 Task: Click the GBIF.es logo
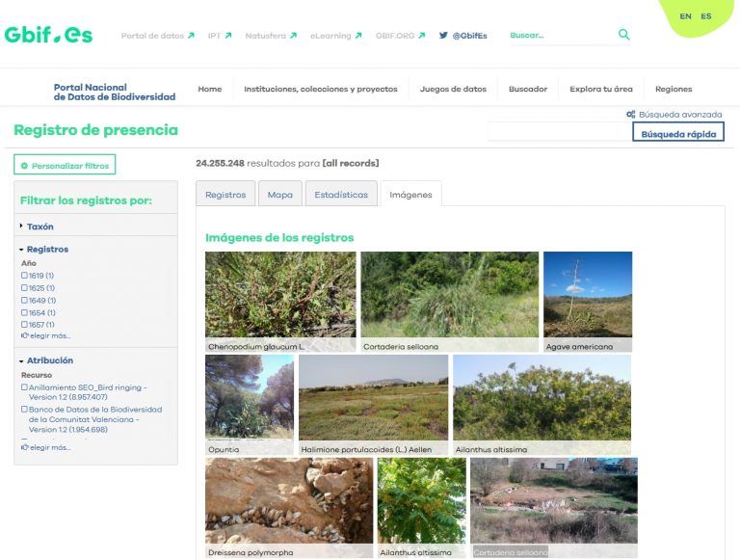point(48,35)
